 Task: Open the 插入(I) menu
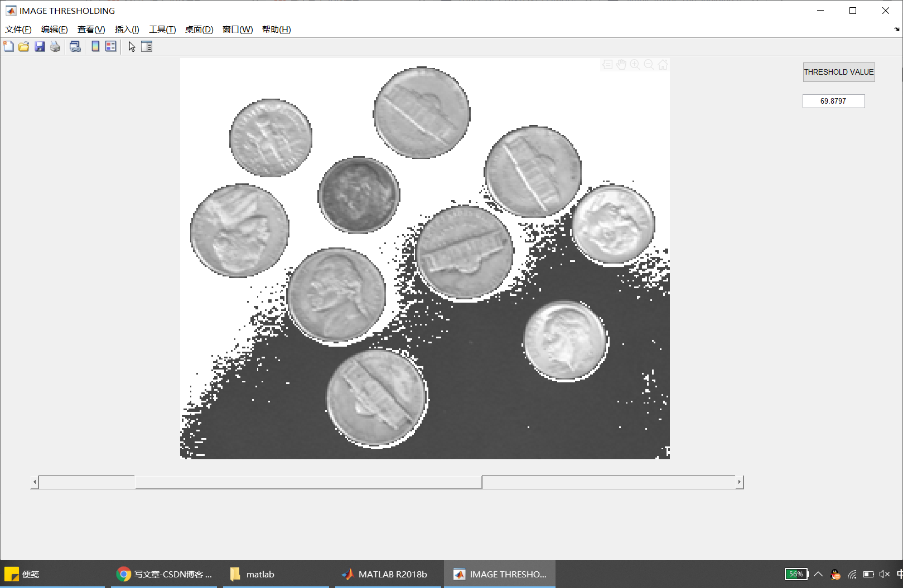(127, 30)
